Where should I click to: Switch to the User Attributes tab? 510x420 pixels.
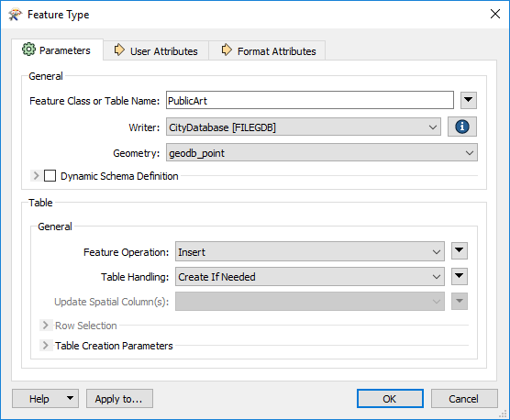click(x=156, y=50)
